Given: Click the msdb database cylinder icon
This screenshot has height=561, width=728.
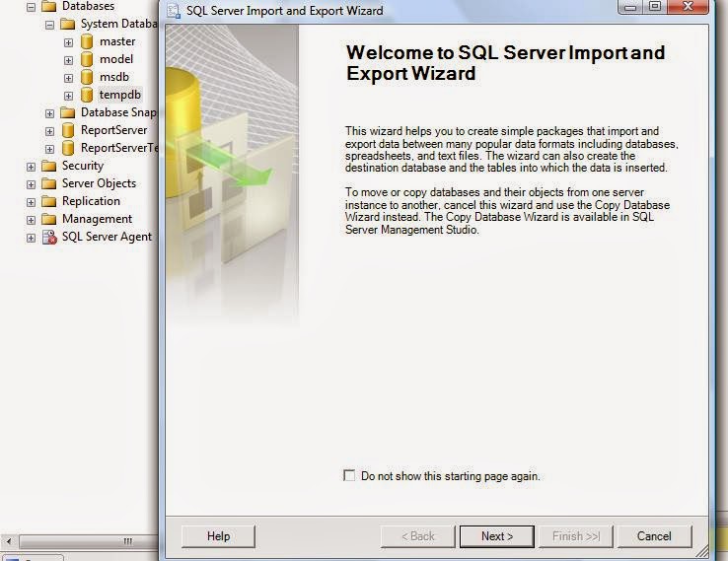Looking at the screenshot, I should click(87, 77).
